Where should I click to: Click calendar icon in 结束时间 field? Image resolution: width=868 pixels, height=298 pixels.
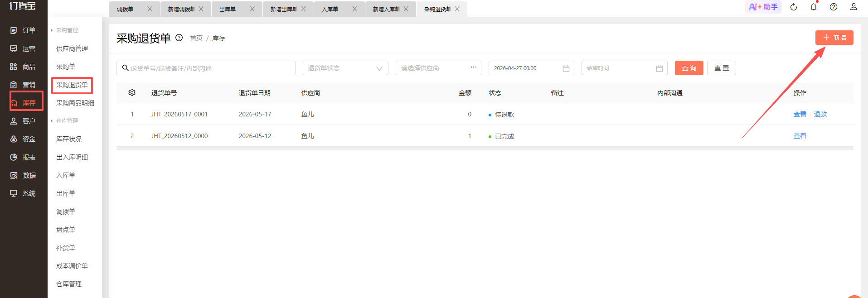point(659,68)
